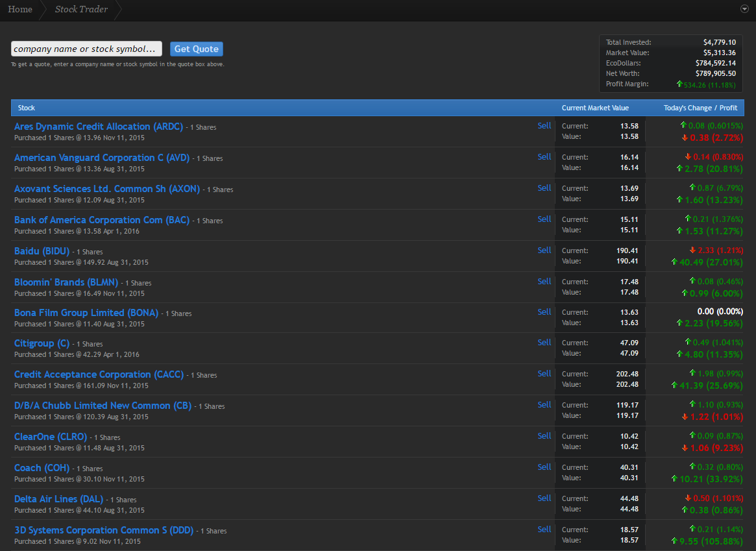Click Net Worth amount $789,905.50

(x=716, y=74)
